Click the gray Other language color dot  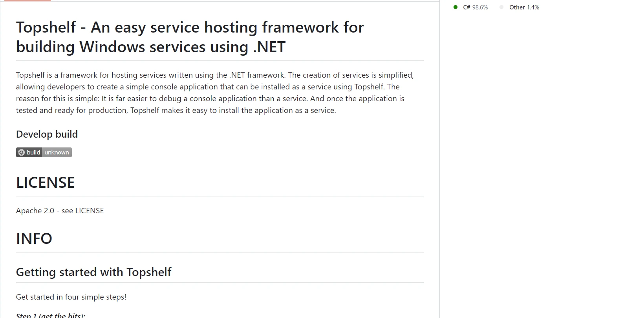[501, 7]
